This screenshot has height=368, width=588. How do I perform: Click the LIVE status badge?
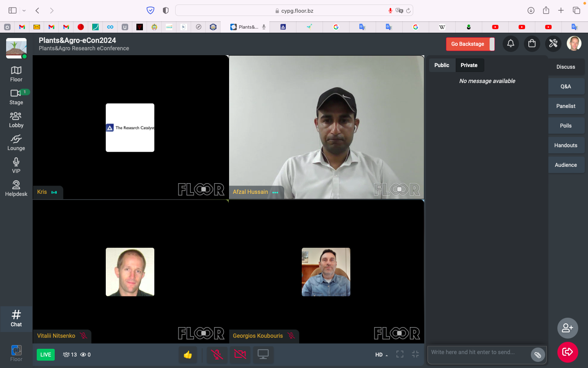(x=46, y=355)
